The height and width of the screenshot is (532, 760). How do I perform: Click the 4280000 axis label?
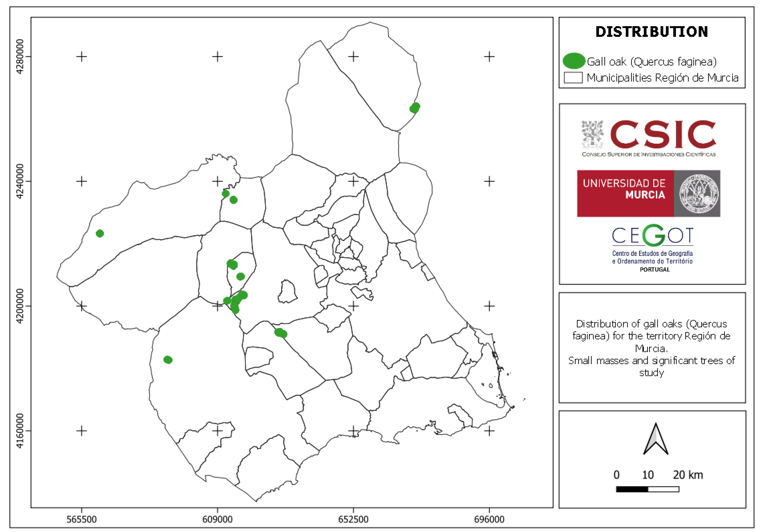tap(19, 57)
